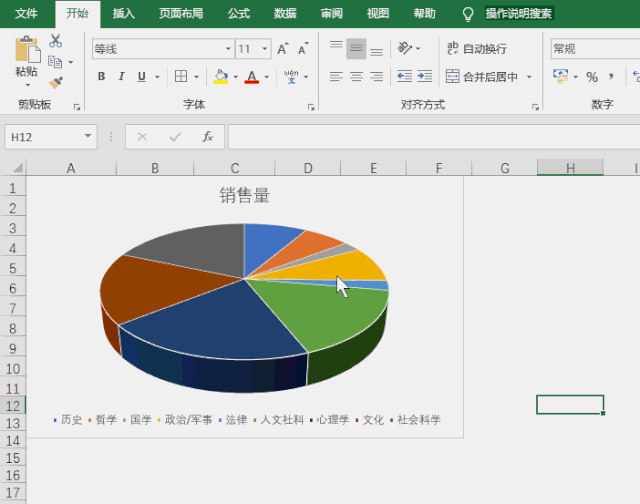
Task: Open borders dropdown arrow
Action: [196, 77]
